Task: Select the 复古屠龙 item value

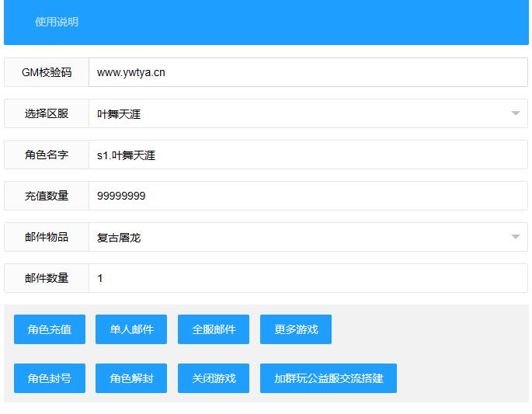Action: 119,238
